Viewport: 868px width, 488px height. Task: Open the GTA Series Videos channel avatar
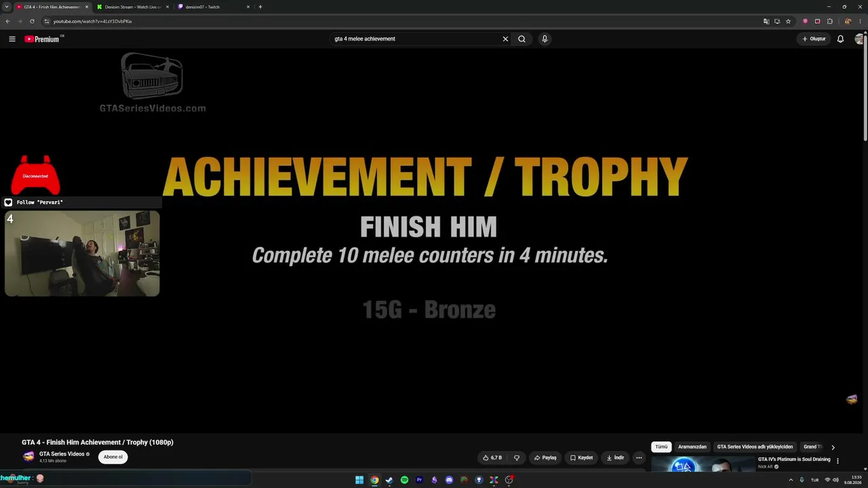pos(28,457)
